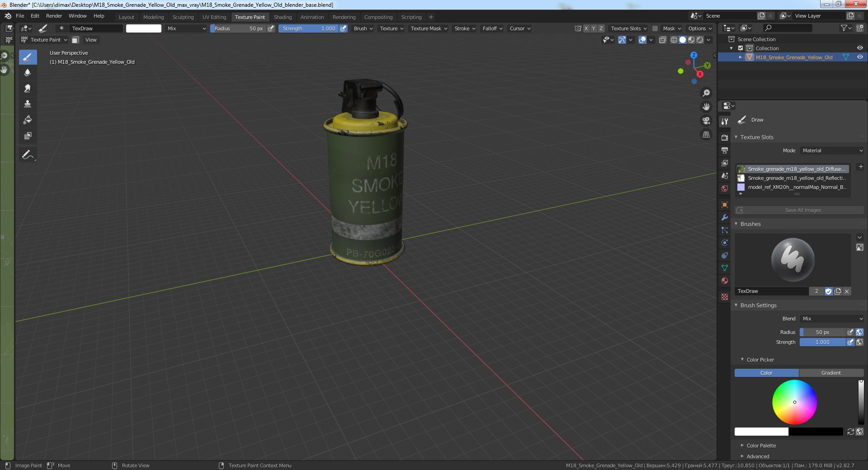
Task: Toggle Z axis symmetry
Action: [601, 28]
